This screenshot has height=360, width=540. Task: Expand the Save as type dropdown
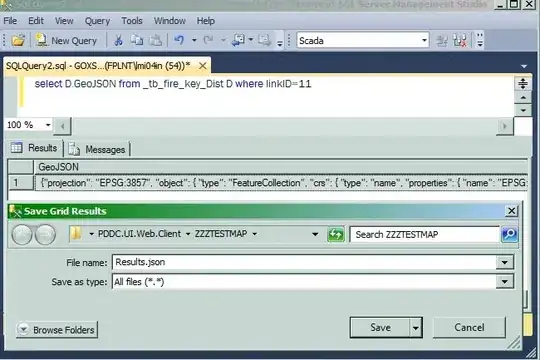coord(505,282)
